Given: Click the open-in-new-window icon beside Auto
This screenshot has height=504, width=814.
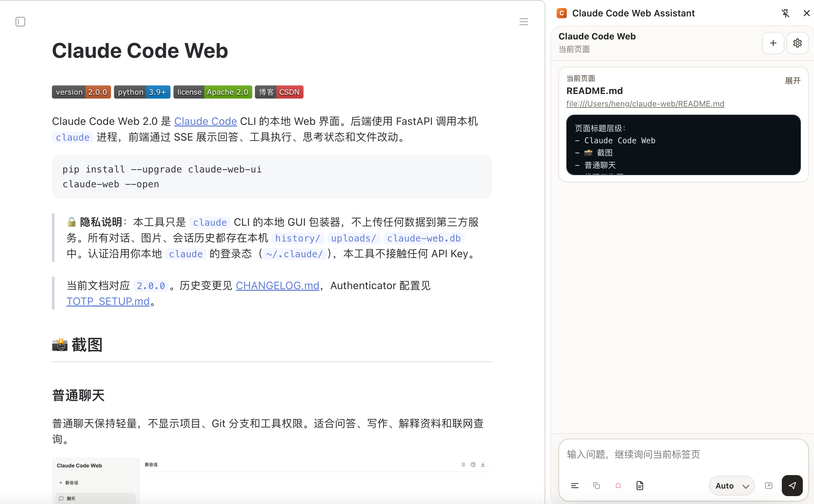Looking at the screenshot, I should click(x=768, y=486).
